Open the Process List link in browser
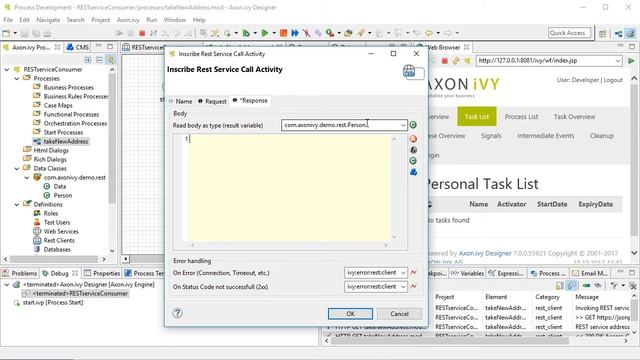 pyautogui.click(x=521, y=117)
